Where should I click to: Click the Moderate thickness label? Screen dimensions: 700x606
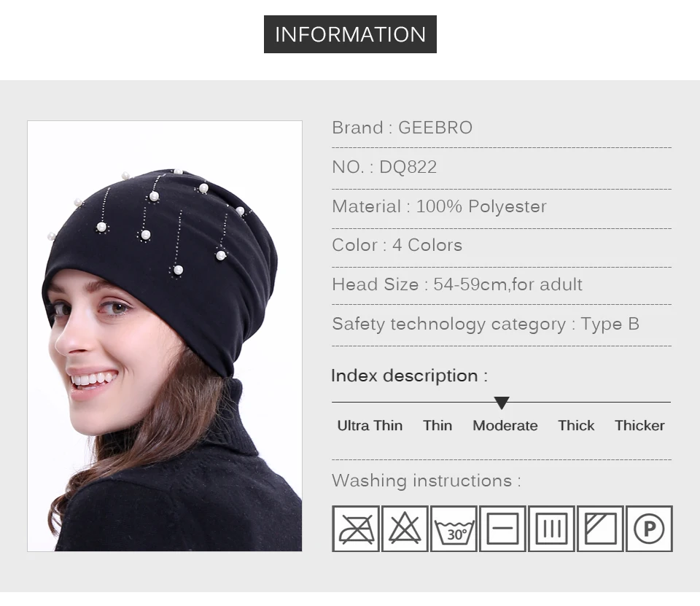pyautogui.click(x=505, y=426)
